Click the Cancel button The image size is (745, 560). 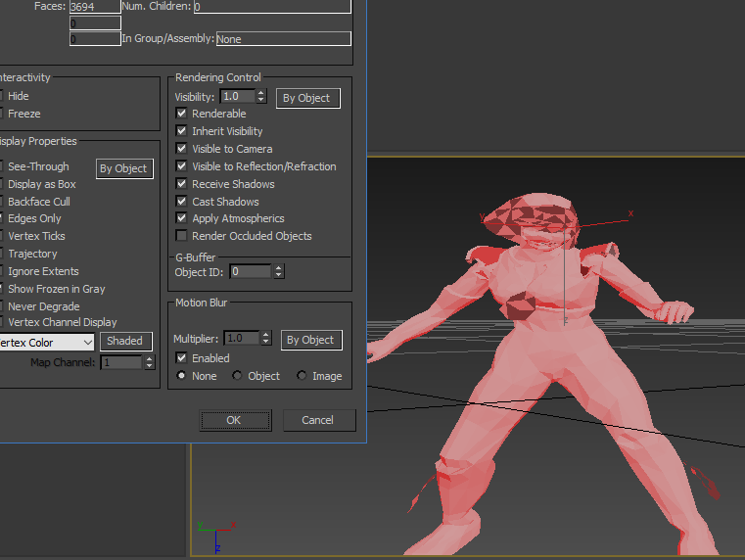(319, 420)
